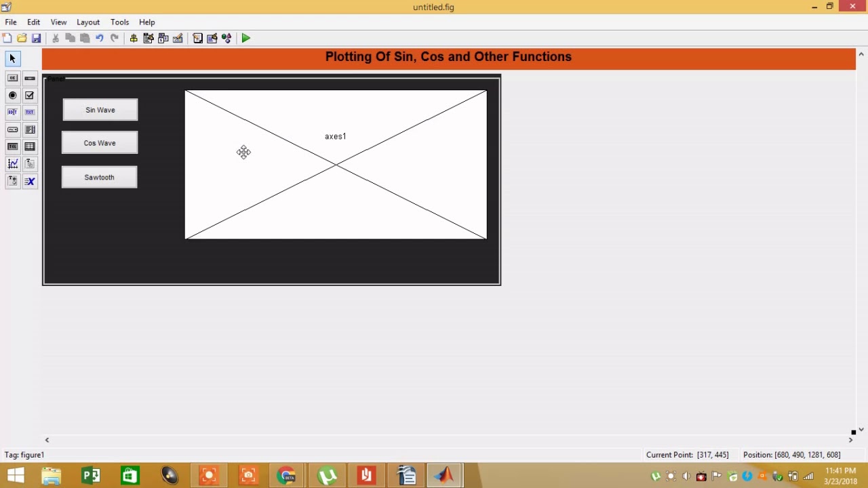Open the Tools menu
The height and width of the screenshot is (488, 868).
(x=119, y=22)
